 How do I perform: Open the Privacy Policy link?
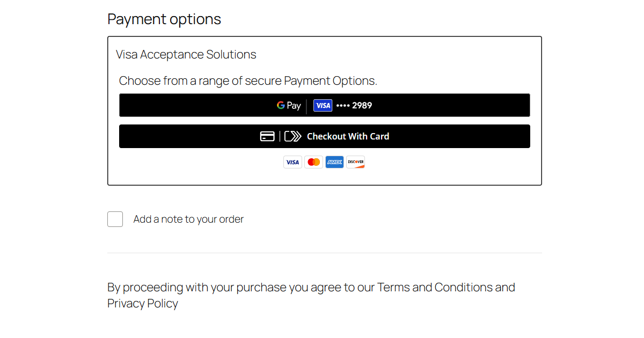(142, 303)
